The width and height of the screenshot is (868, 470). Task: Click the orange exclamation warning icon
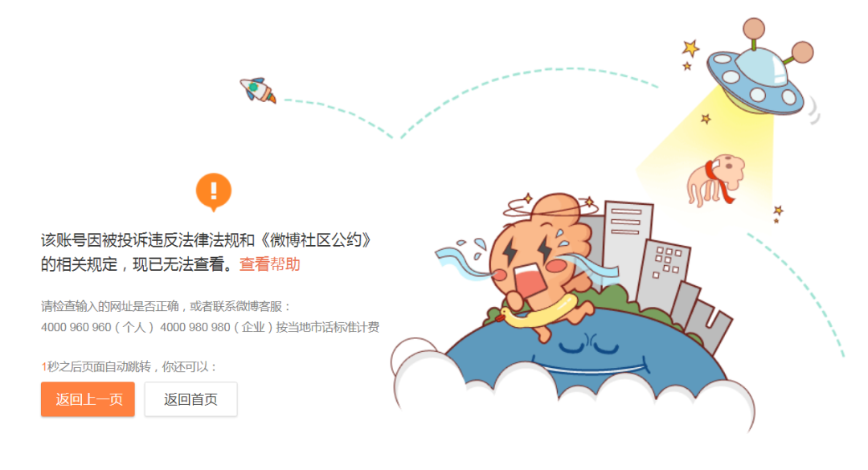(x=214, y=191)
